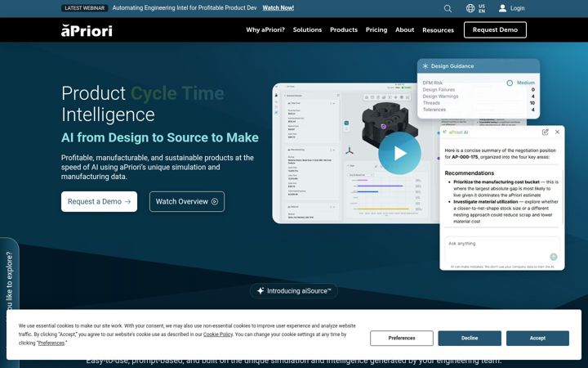Accept cookies
This screenshot has height=368, width=588.
click(x=537, y=338)
